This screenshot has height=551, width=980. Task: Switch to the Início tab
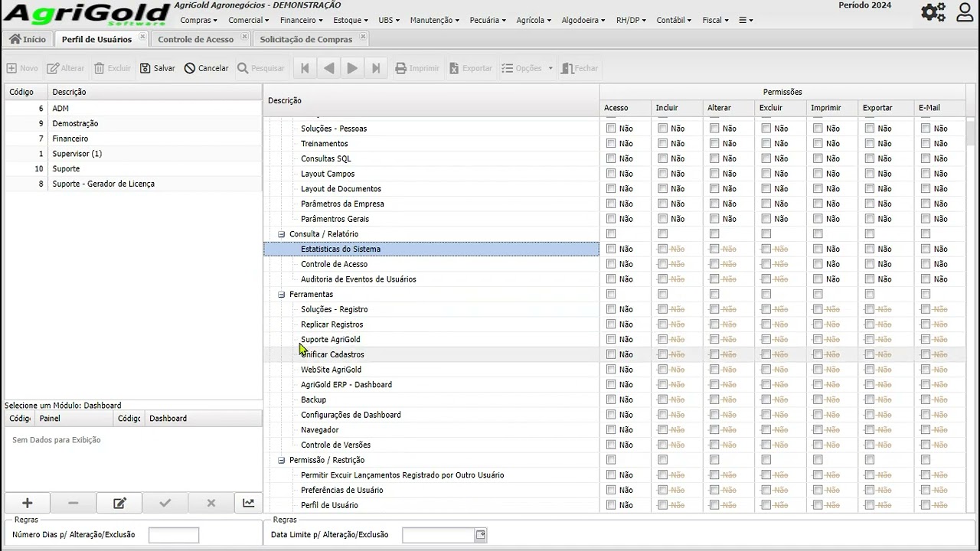[x=28, y=39]
